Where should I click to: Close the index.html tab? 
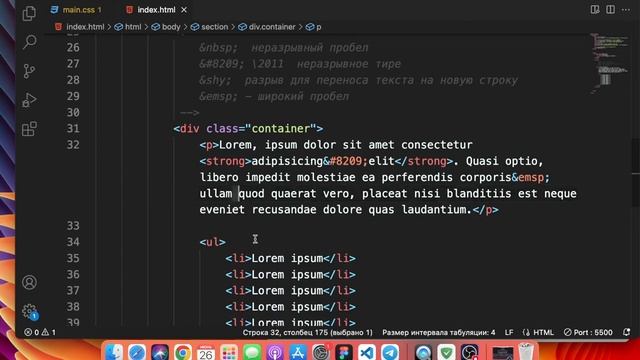tap(184, 10)
